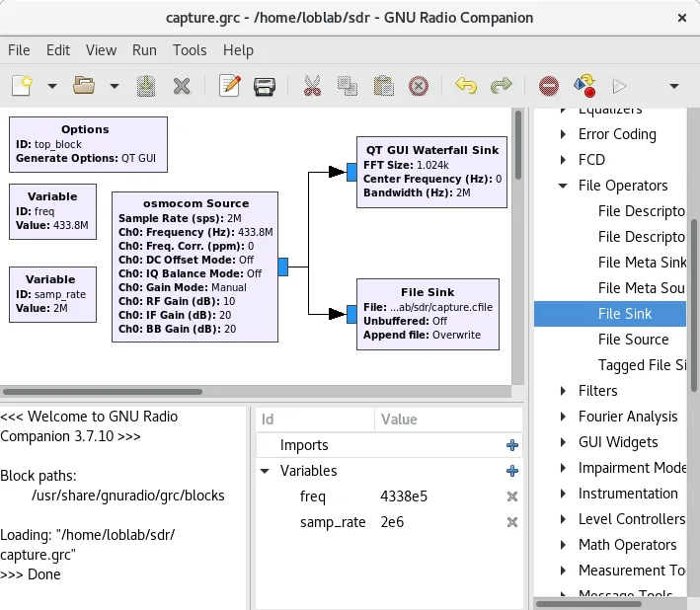Expand the Instrumentation category
This screenshot has width=700, height=610.
click(x=563, y=494)
